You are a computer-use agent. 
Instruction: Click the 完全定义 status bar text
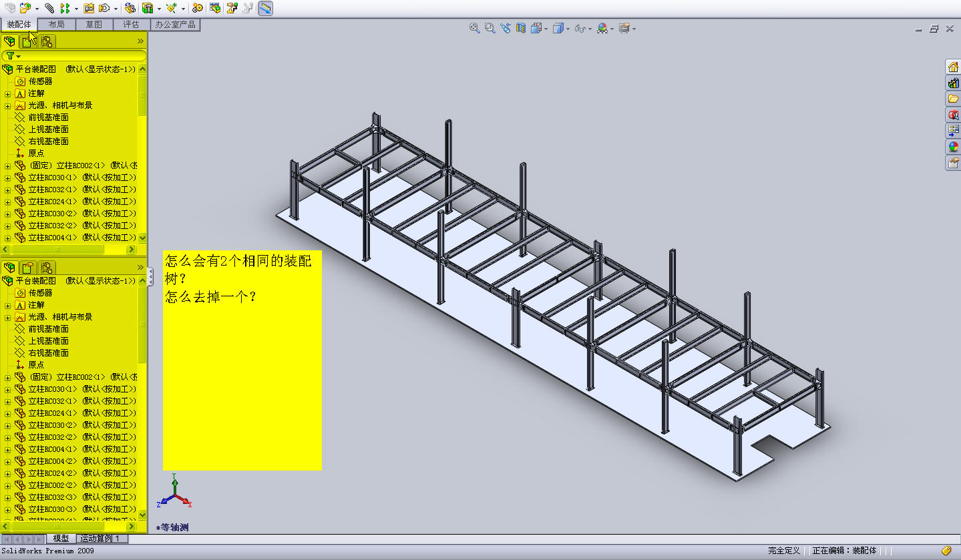(784, 551)
